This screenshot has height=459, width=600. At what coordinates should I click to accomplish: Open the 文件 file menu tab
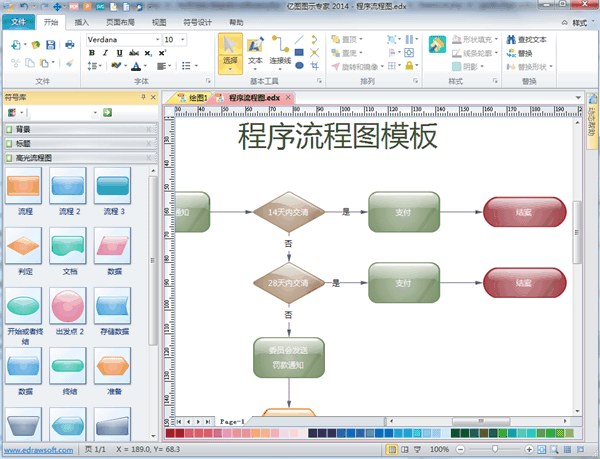click(x=18, y=22)
